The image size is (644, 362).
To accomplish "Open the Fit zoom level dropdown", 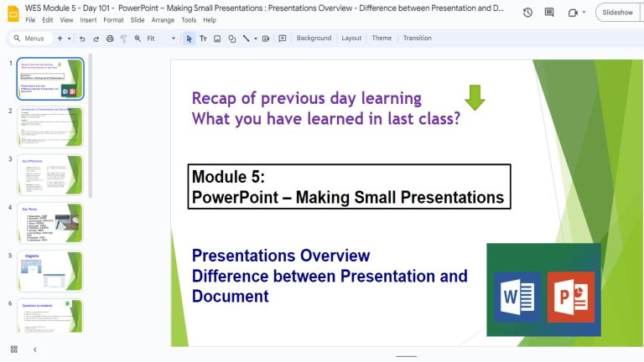I will click(x=161, y=39).
